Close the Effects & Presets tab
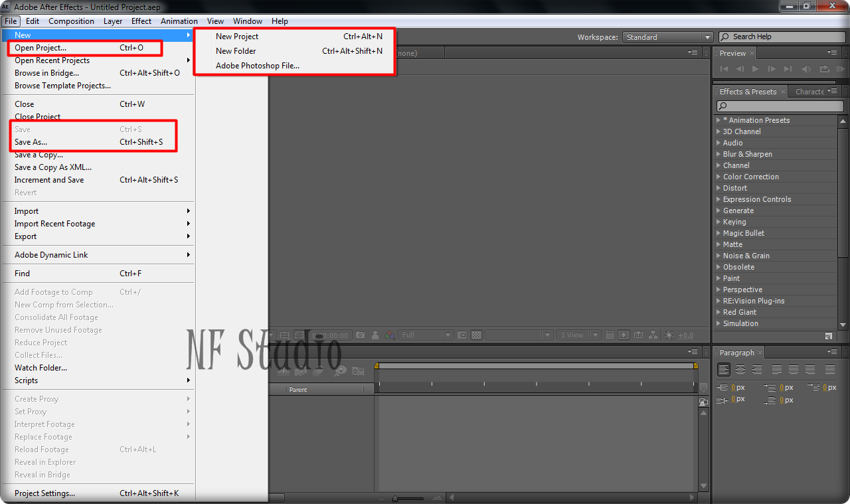The width and height of the screenshot is (850, 504). pos(783,92)
